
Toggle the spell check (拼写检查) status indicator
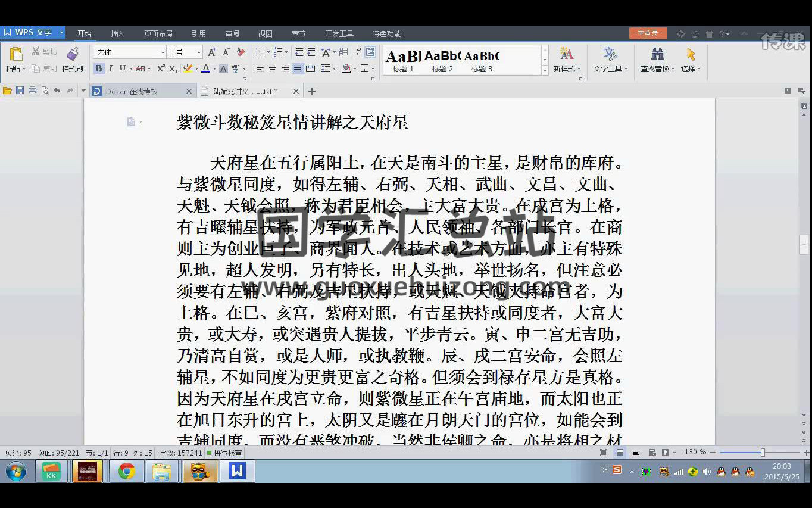coord(224,453)
